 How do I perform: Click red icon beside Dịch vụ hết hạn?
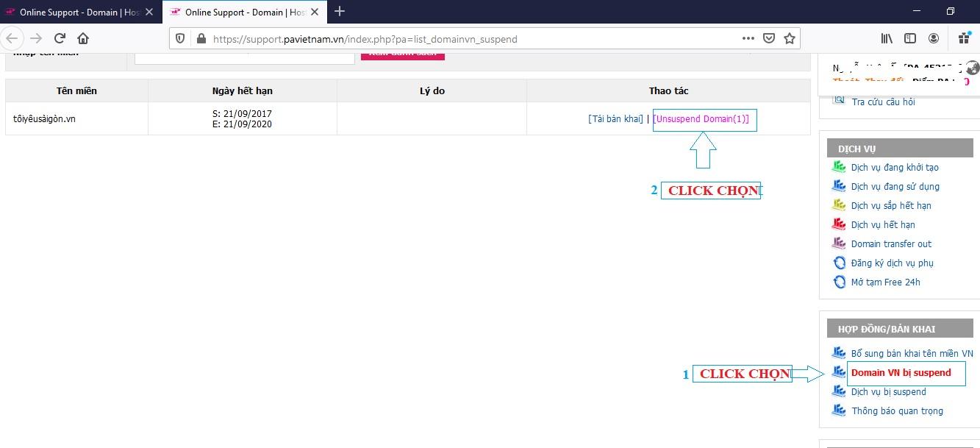839,224
